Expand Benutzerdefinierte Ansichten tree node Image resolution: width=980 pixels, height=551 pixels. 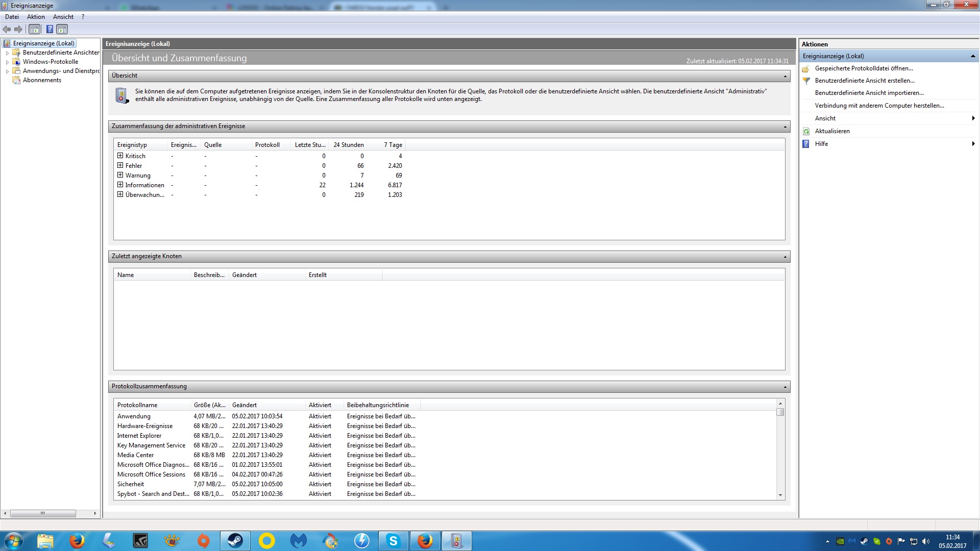point(7,53)
